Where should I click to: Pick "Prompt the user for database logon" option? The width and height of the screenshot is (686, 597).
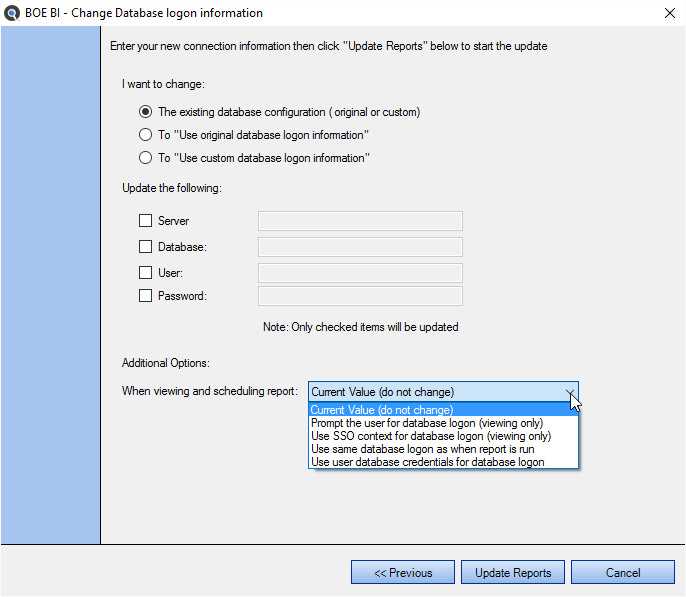443,423
